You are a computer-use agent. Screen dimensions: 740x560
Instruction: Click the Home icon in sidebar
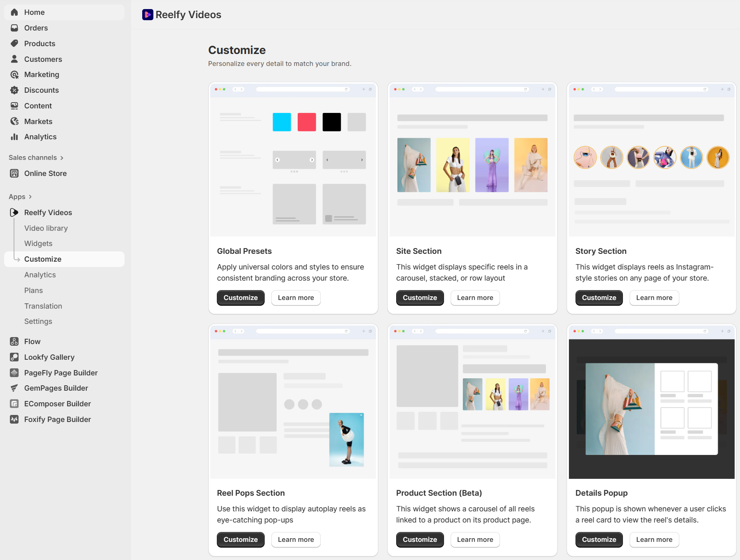tap(14, 12)
